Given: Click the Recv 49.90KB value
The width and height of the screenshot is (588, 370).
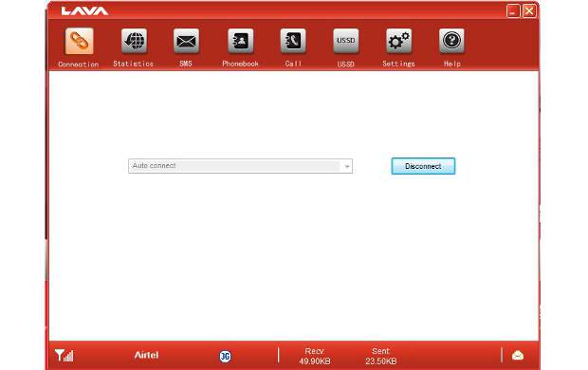Looking at the screenshot, I should tap(315, 361).
